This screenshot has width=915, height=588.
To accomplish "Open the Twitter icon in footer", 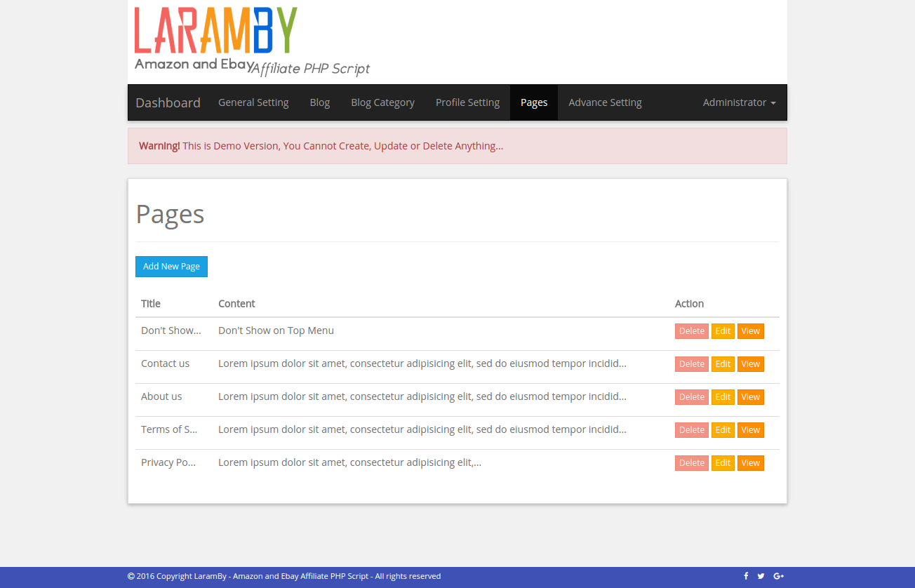I will (x=761, y=576).
